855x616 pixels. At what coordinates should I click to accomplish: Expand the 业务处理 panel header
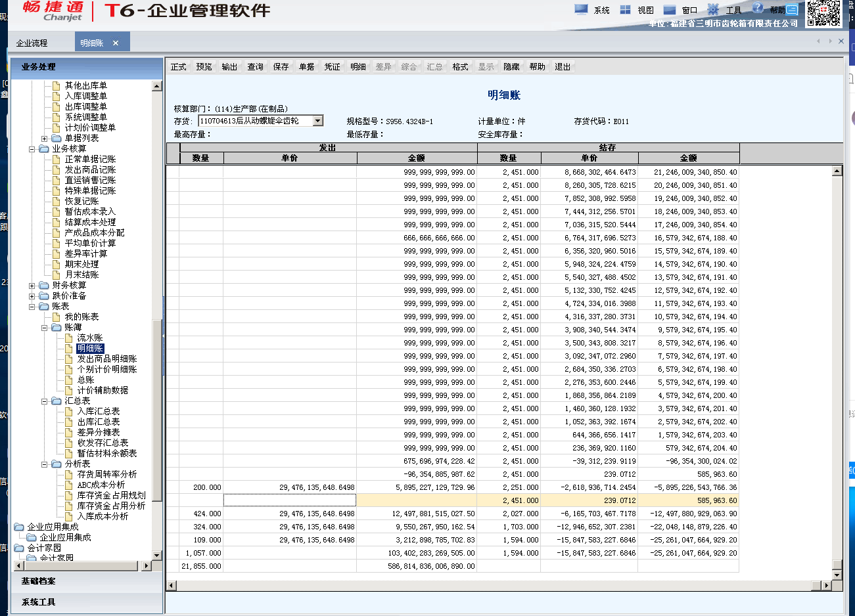(86, 67)
